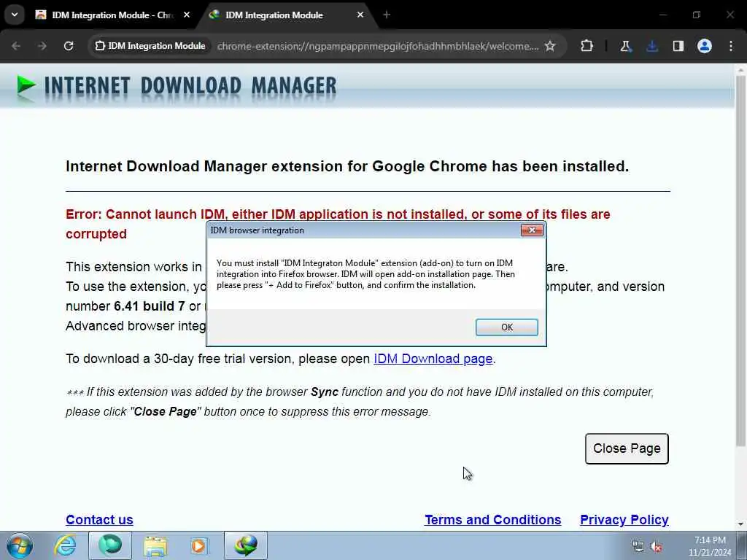The height and width of the screenshot is (560, 747).
Task: Click the 'has been installed' page heading
Action: point(347,166)
